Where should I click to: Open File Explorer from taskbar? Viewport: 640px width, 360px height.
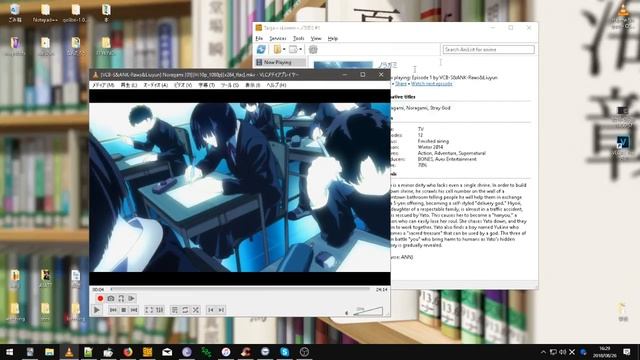coord(49,352)
